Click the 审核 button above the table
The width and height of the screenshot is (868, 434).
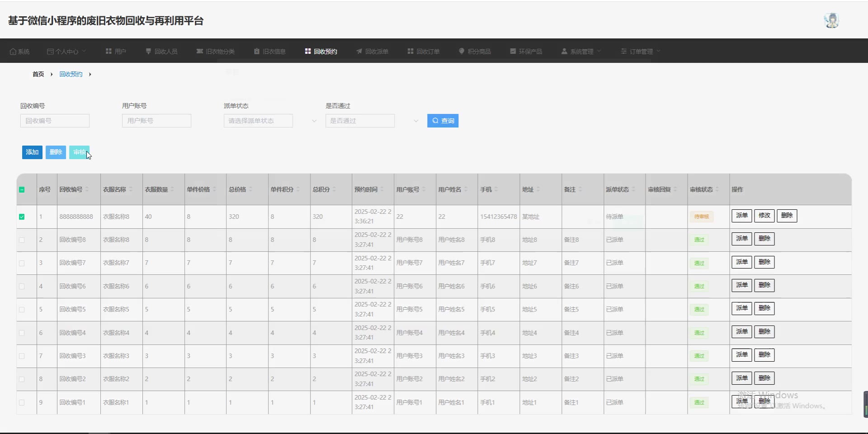coord(79,152)
